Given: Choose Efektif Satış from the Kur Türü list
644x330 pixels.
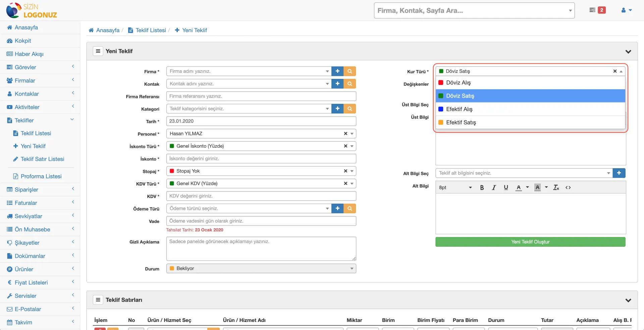Looking at the screenshot, I should [x=530, y=122].
